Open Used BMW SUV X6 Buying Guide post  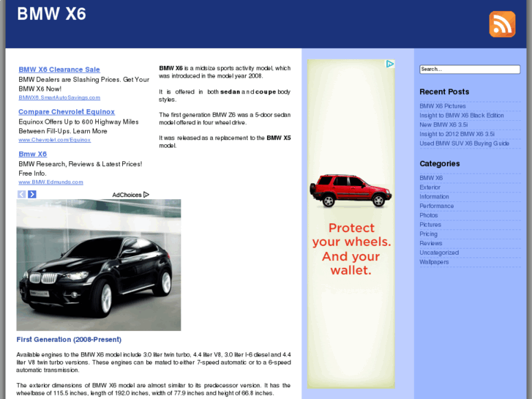(x=464, y=143)
